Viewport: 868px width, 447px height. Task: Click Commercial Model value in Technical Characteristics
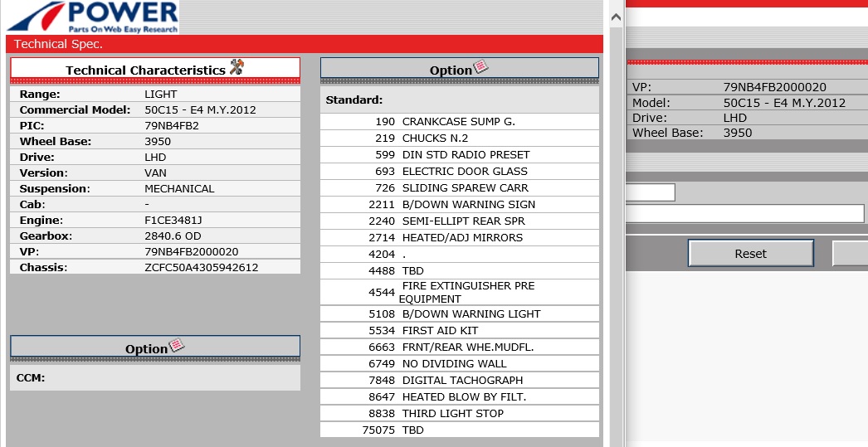tap(200, 109)
